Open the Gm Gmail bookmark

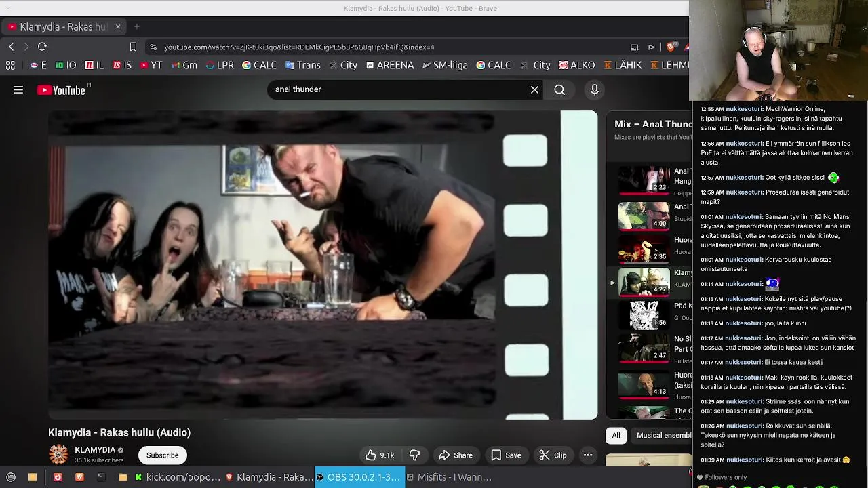click(x=184, y=65)
